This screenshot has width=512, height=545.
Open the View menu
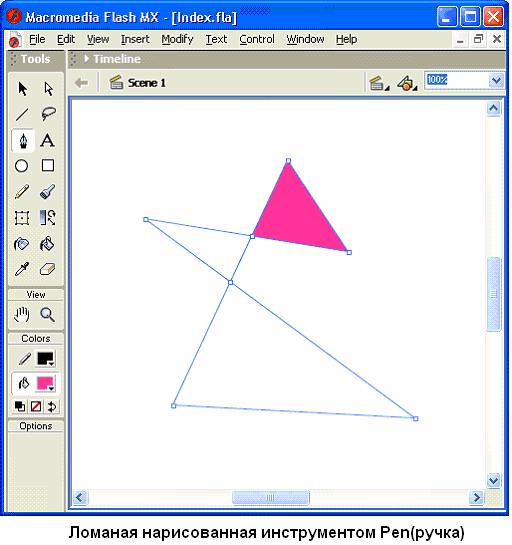click(x=98, y=39)
